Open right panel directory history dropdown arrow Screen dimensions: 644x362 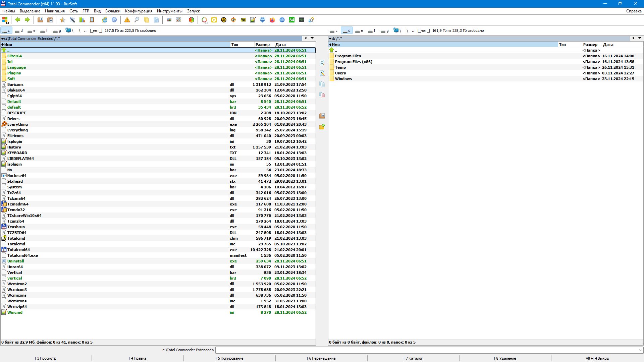pyautogui.click(x=640, y=38)
